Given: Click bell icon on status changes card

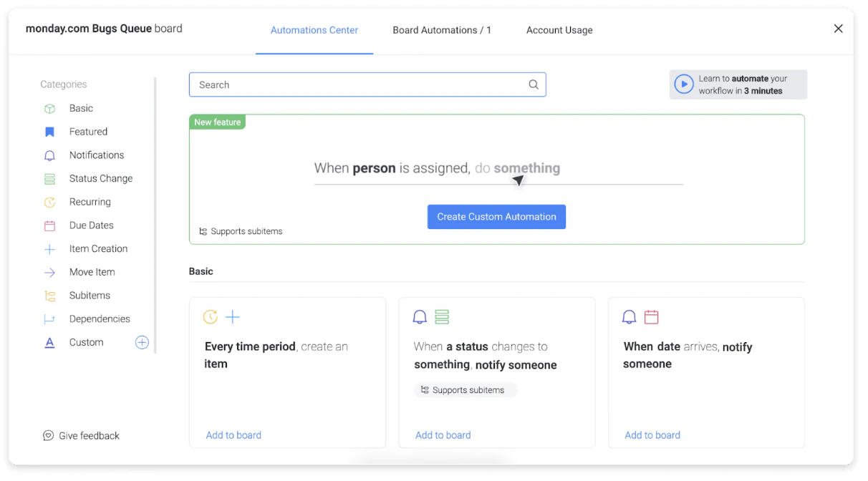Looking at the screenshot, I should [x=420, y=317].
